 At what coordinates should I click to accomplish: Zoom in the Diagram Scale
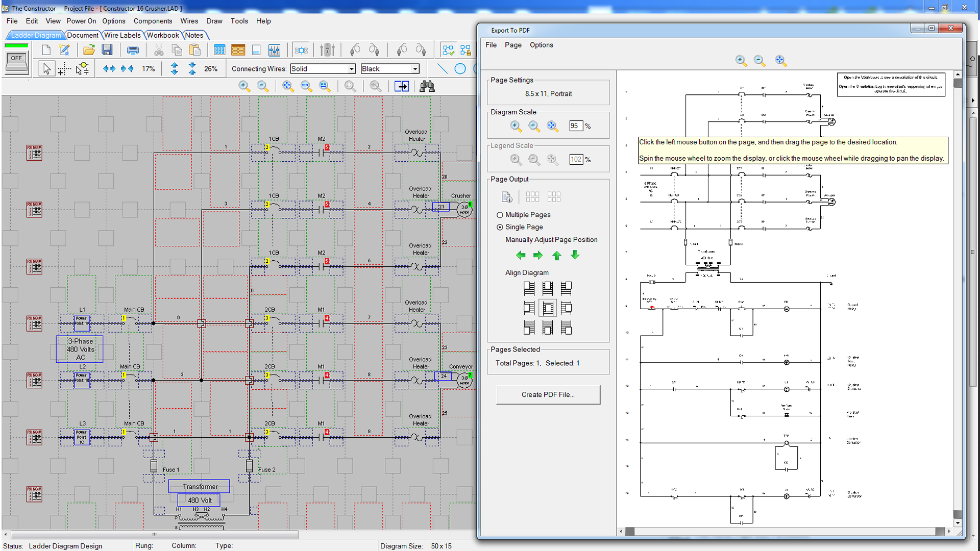tap(516, 126)
